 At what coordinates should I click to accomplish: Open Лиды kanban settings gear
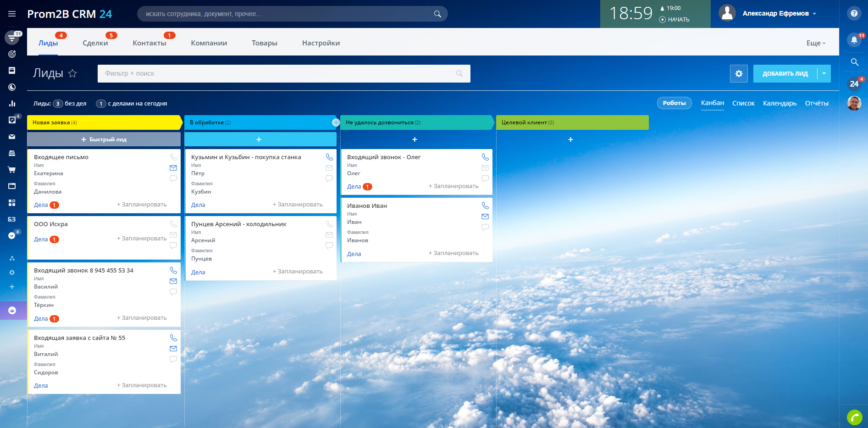(739, 73)
